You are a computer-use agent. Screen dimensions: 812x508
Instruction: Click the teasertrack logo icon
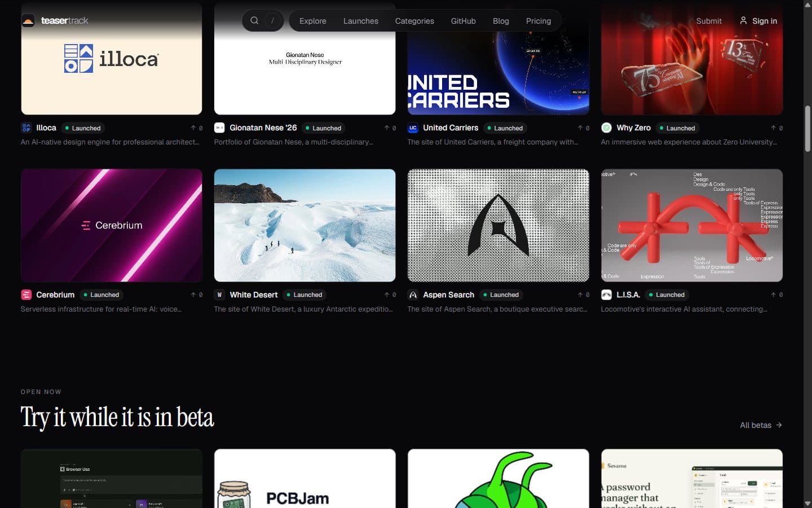tap(28, 21)
